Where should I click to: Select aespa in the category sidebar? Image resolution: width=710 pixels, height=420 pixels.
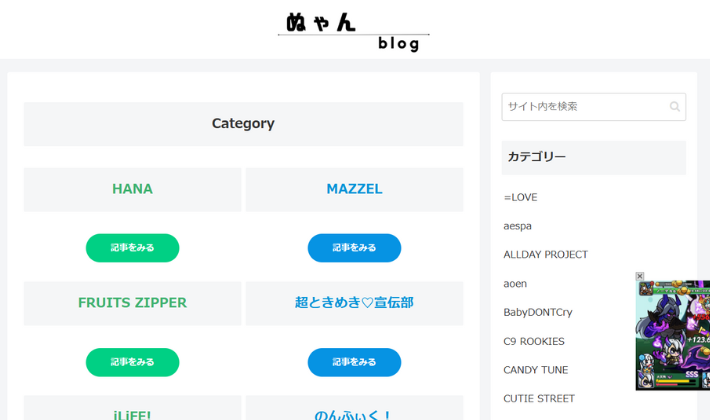click(x=518, y=226)
